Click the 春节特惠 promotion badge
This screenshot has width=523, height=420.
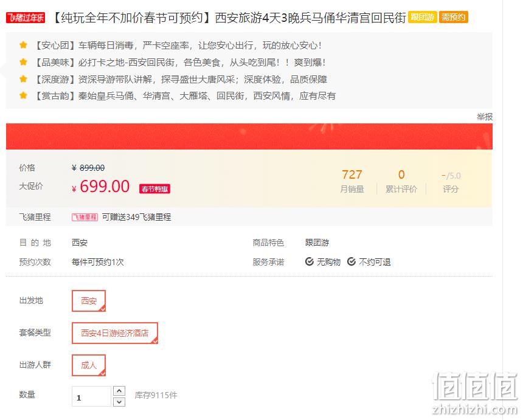154,189
